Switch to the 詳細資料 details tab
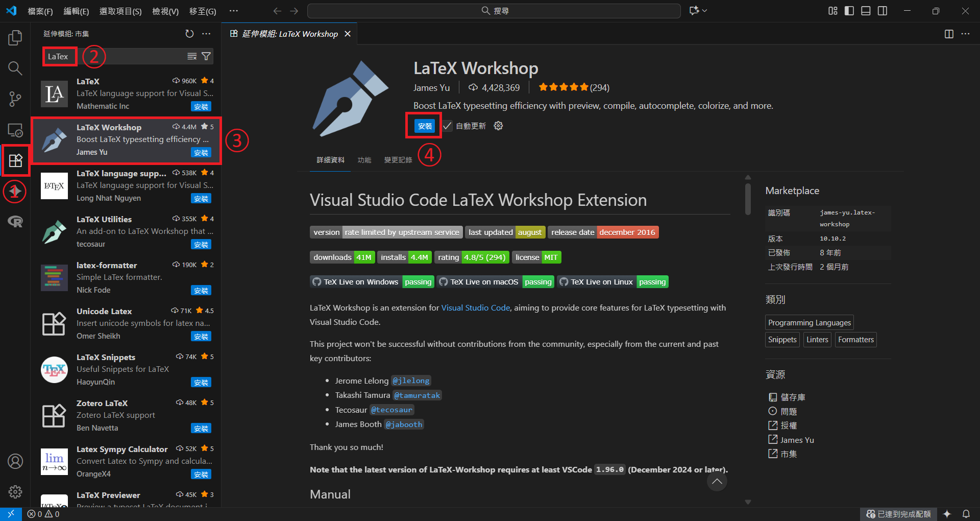980x521 pixels. pyautogui.click(x=330, y=160)
